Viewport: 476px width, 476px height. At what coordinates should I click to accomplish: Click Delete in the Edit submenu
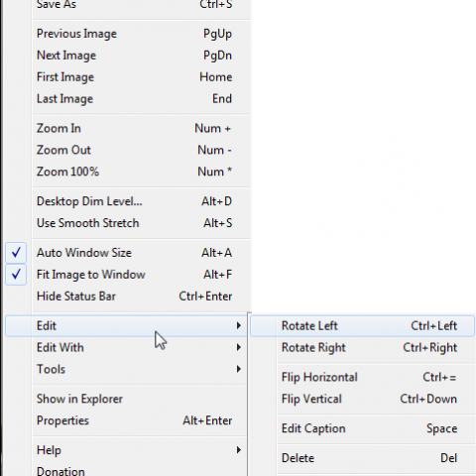362,458
